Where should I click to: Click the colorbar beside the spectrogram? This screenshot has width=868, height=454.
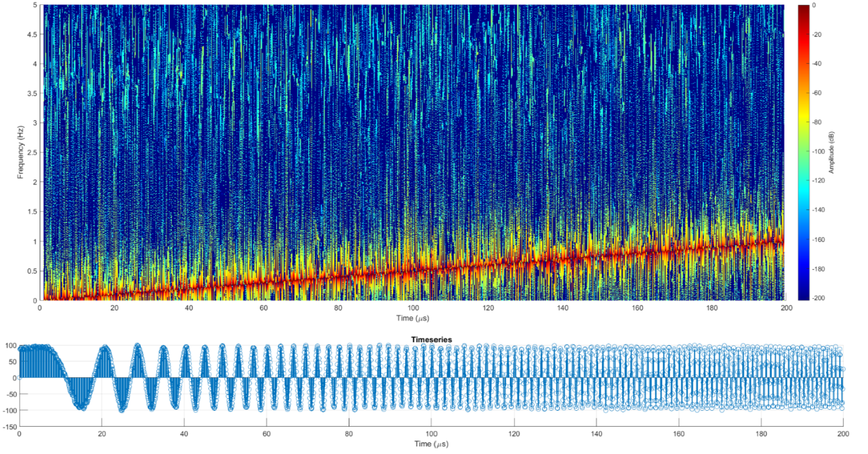point(803,152)
